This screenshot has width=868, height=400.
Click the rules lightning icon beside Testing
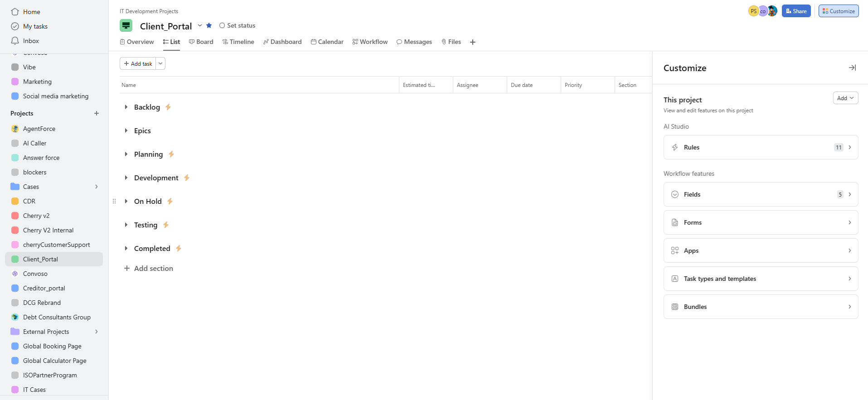tap(166, 225)
